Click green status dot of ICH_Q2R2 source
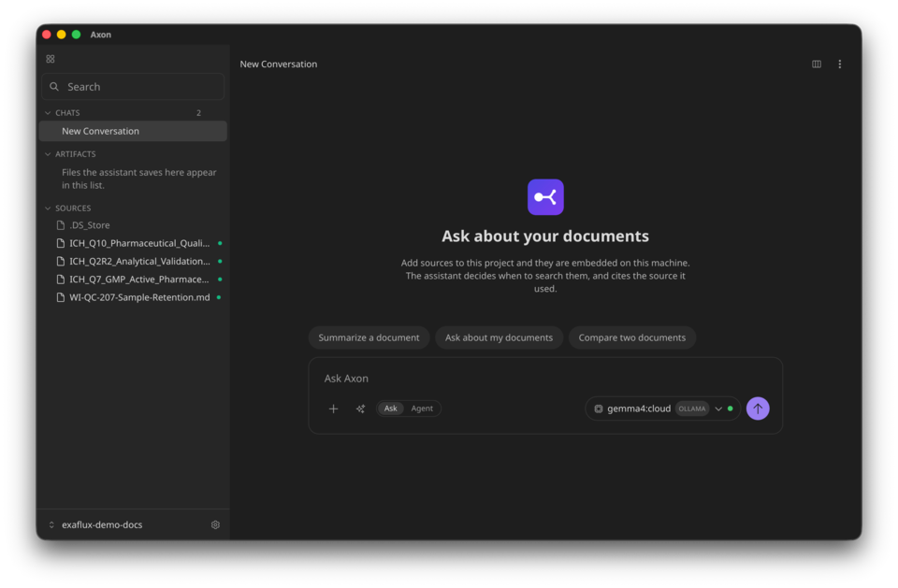898x588 pixels. tap(220, 261)
